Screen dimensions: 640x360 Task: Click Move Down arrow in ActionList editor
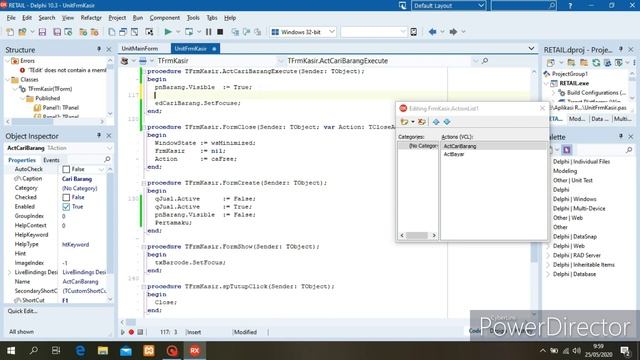click(x=447, y=122)
